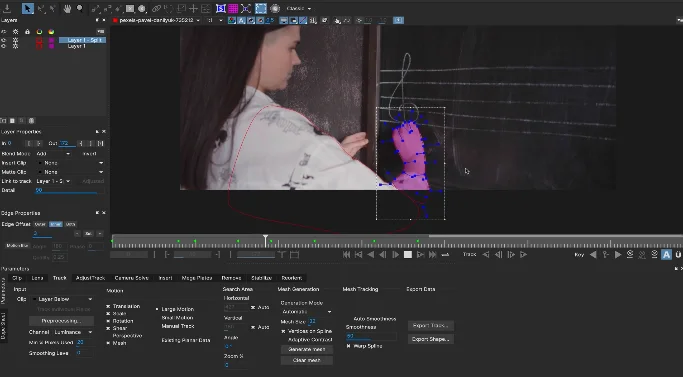The image size is (683, 377).
Task: Select the Zoom magnifier tool
Action: click(80, 8)
